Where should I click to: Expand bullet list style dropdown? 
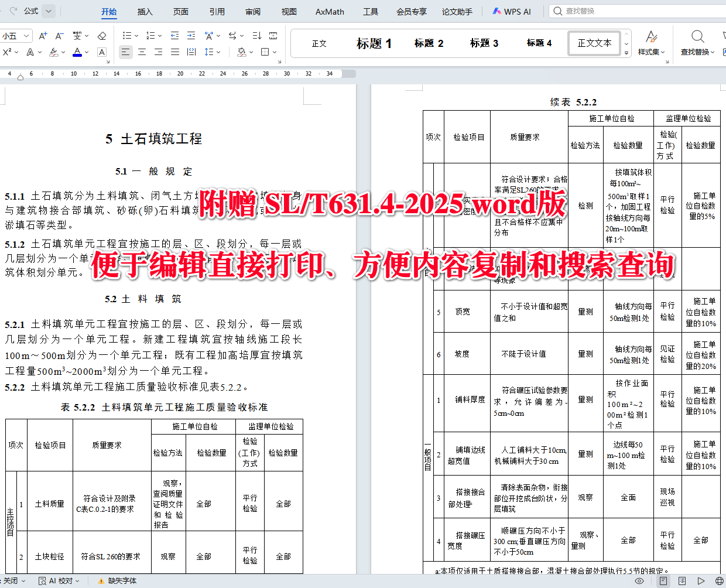[136, 36]
